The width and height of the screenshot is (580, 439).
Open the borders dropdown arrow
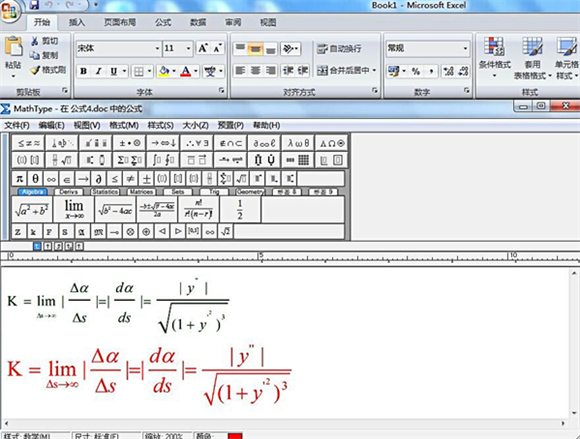[x=149, y=71]
